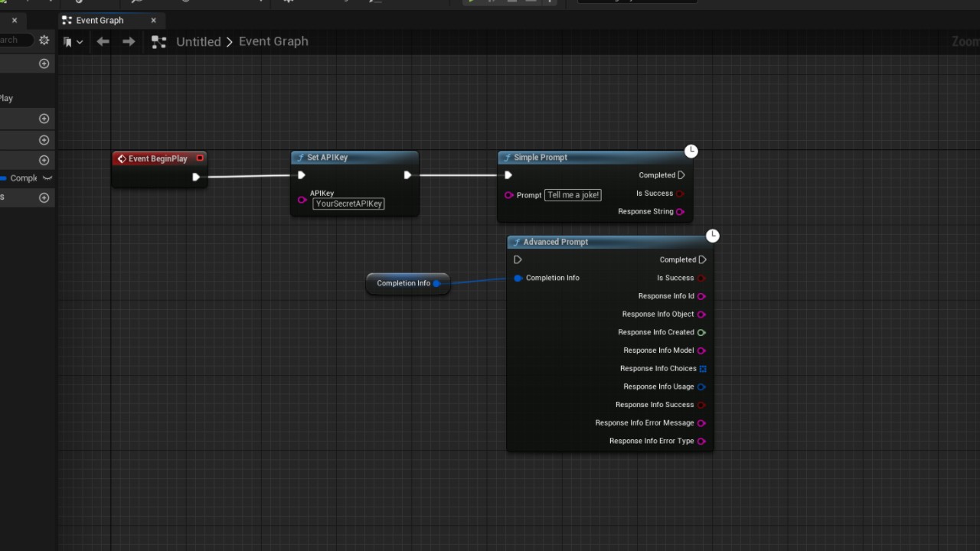Screen dimensions: 980x551
Task: Click the Response Info Object pin
Action: (x=701, y=315)
